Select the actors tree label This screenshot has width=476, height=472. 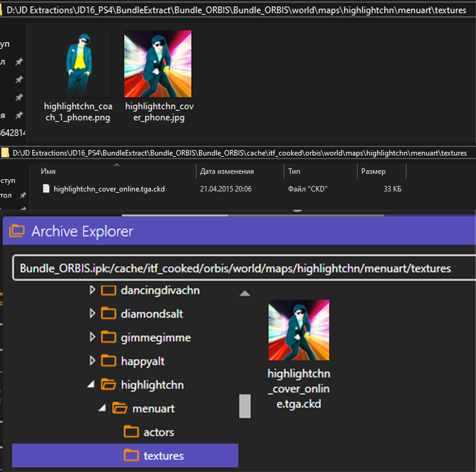click(159, 432)
